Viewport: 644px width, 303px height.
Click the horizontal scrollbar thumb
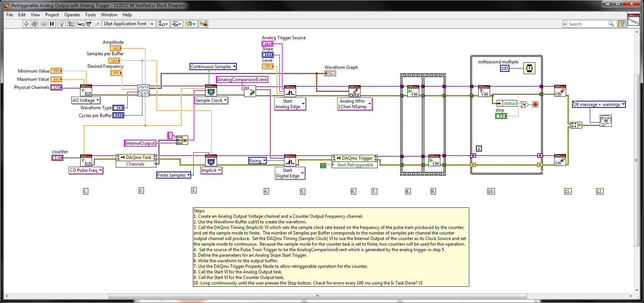point(318,296)
